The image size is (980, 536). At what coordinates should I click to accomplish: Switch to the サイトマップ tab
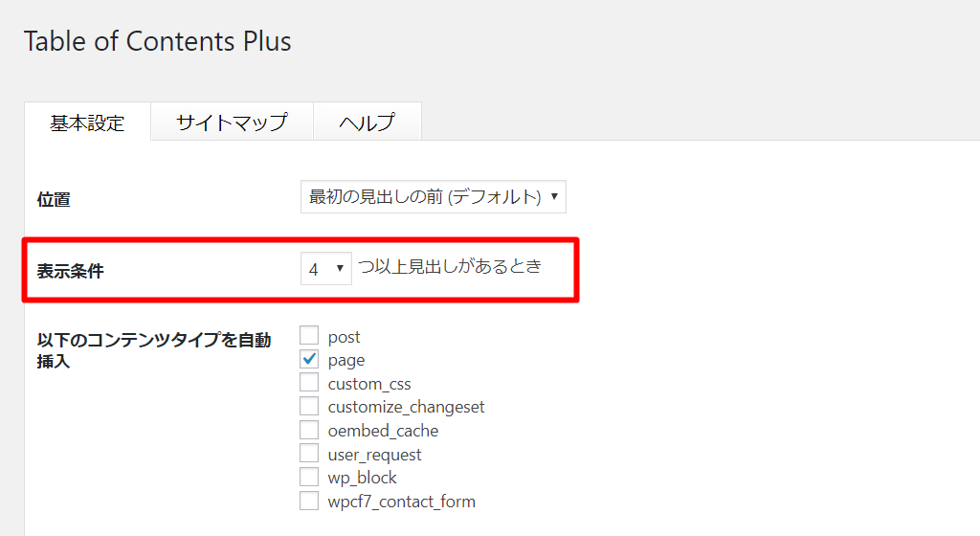click(232, 122)
